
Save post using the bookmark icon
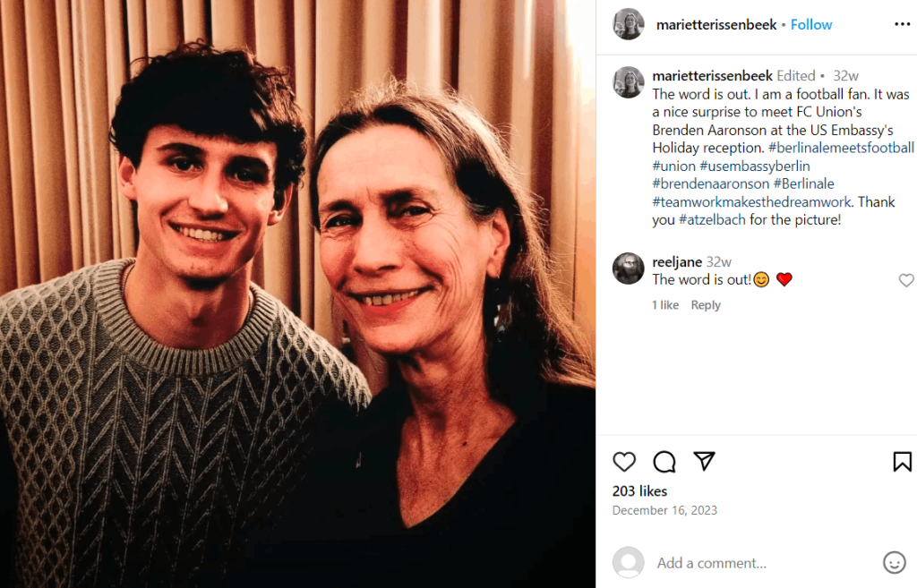tap(902, 461)
